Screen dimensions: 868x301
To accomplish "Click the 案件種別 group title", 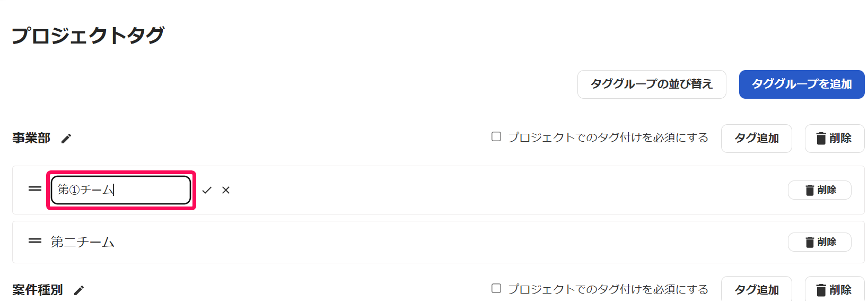I will coord(38,290).
